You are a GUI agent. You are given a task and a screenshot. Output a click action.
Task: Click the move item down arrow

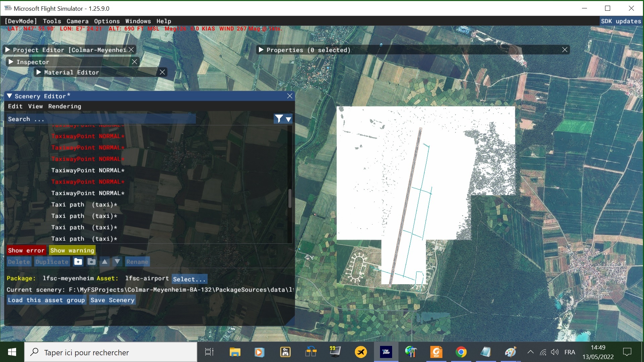tap(117, 262)
